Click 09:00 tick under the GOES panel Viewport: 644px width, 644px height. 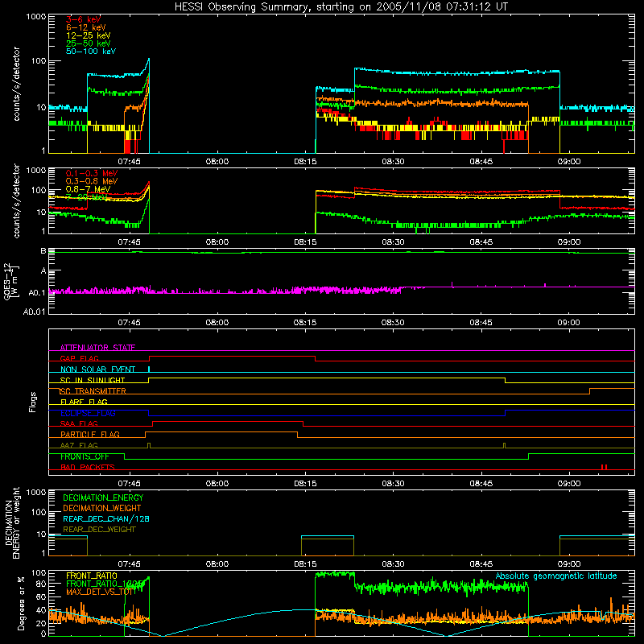[569, 323]
